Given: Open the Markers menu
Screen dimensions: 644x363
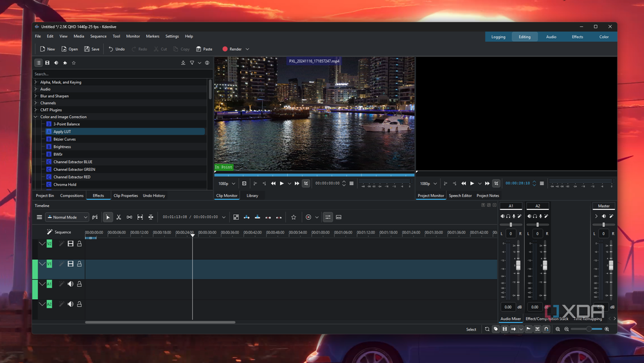Looking at the screenshot, I should (x=153, y=36).
